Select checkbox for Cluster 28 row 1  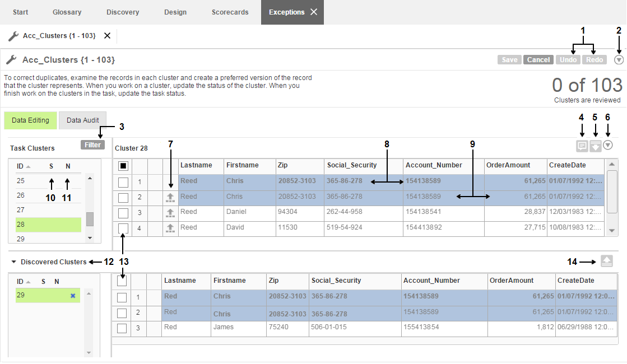click(x=123, y=182)
